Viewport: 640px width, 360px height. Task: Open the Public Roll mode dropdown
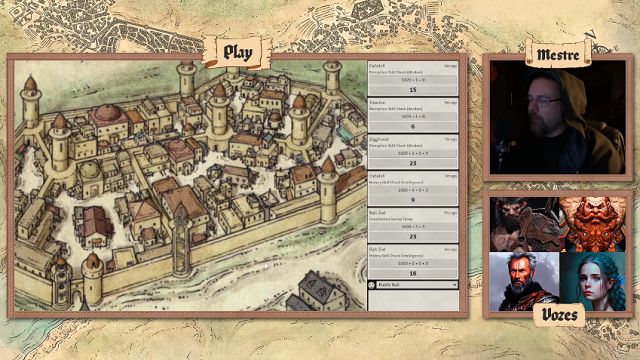point(417,285)
